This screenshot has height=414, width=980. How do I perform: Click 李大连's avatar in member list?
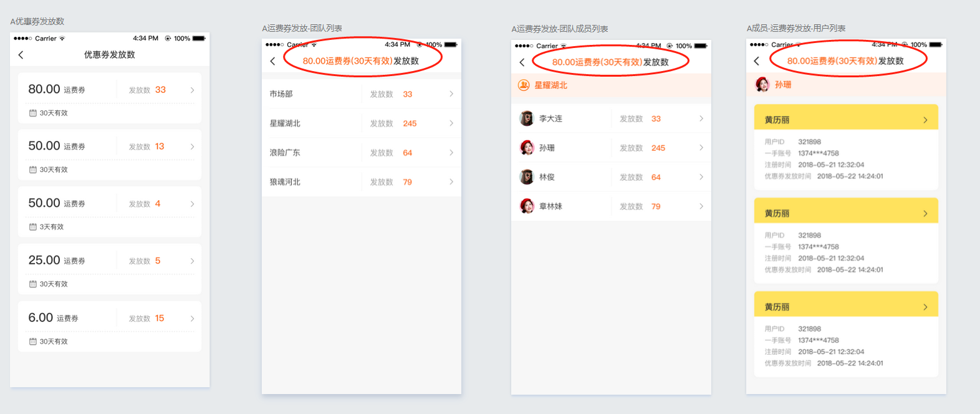(x=527, y=118)
